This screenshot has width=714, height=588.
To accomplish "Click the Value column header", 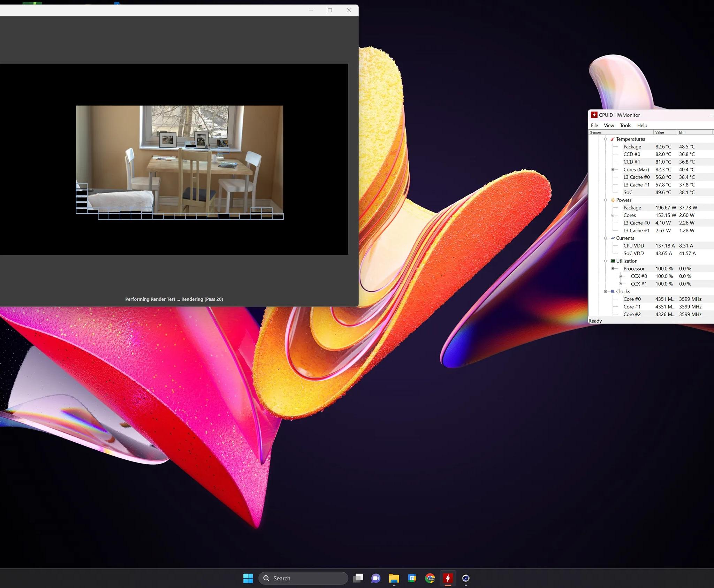I will [665, 132].
